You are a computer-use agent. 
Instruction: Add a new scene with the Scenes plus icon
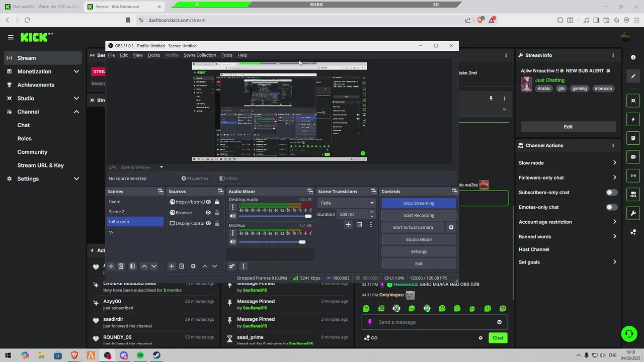tap(111, 266)
